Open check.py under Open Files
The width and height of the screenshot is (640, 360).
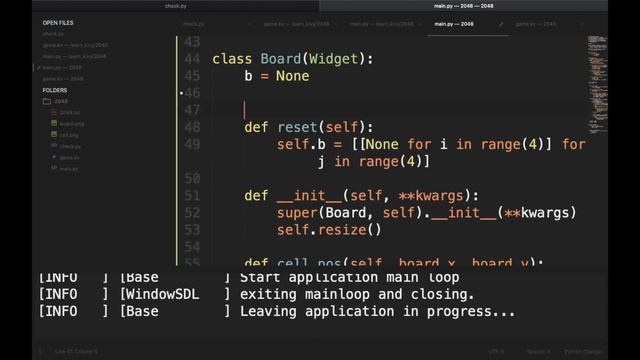pos(53,34)
